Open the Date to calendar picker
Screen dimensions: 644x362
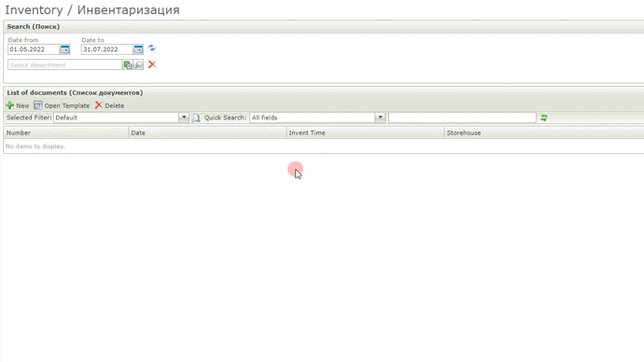138,49
